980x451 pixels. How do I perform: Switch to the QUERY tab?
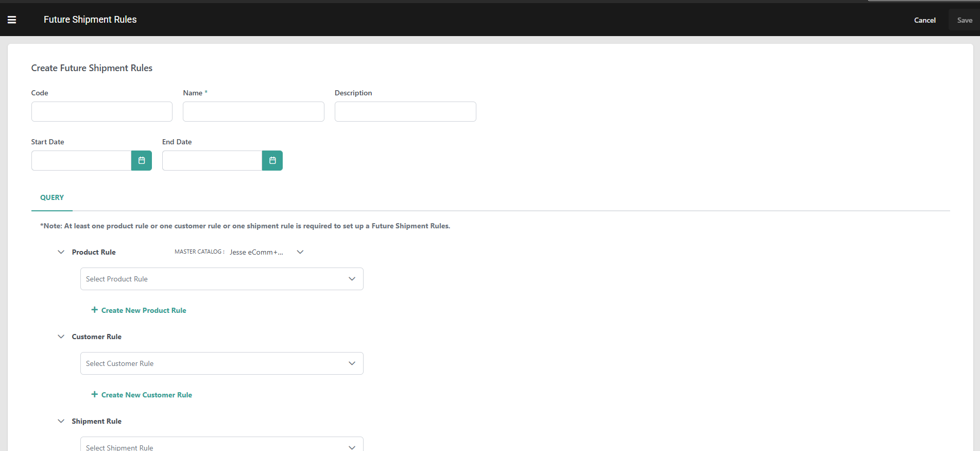pos(52,197)
